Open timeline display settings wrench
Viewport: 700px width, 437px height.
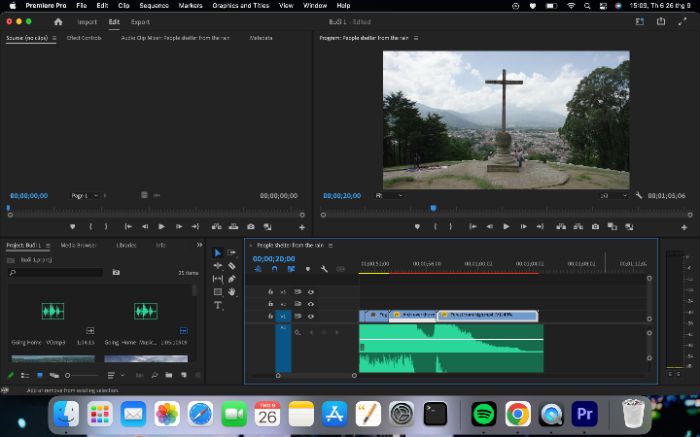click(324, 269)
